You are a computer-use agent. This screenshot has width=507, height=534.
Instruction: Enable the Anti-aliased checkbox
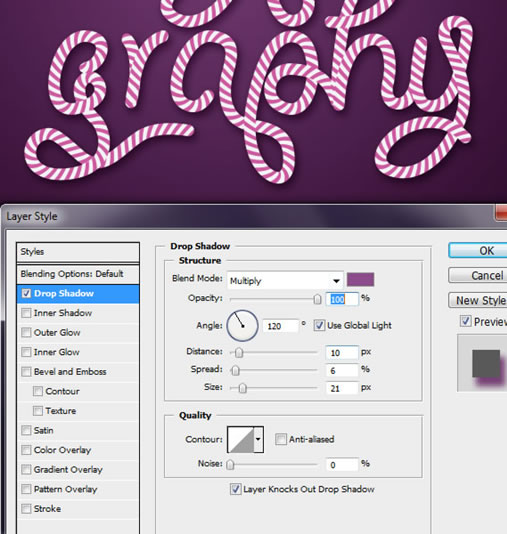pyautogui.click(x=281, y=439)
